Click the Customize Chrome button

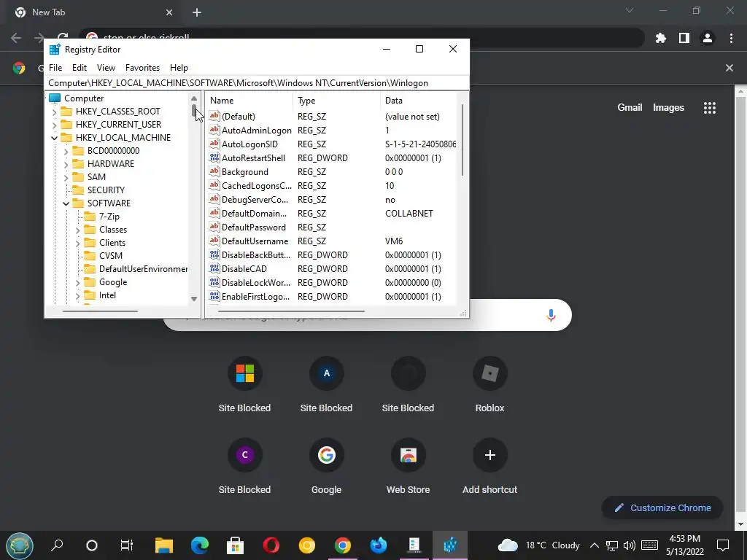click(x=662, y=507)
